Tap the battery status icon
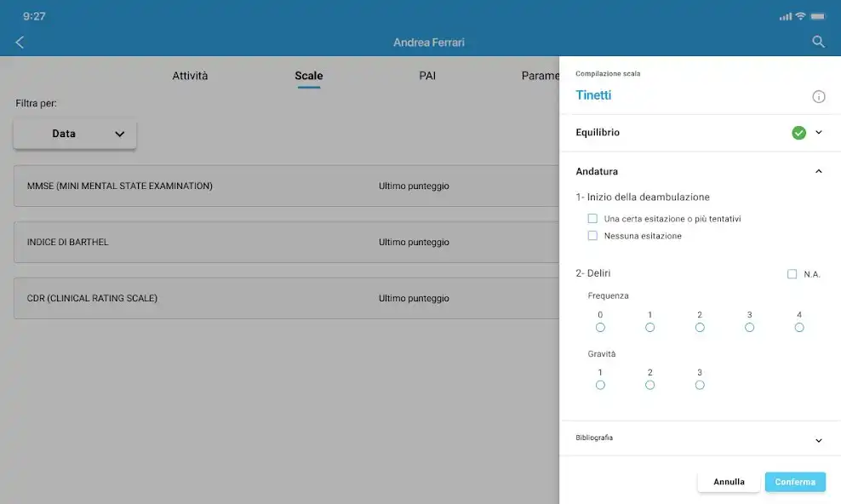Viewport: 841px width, 504px height. coord(818,16)
